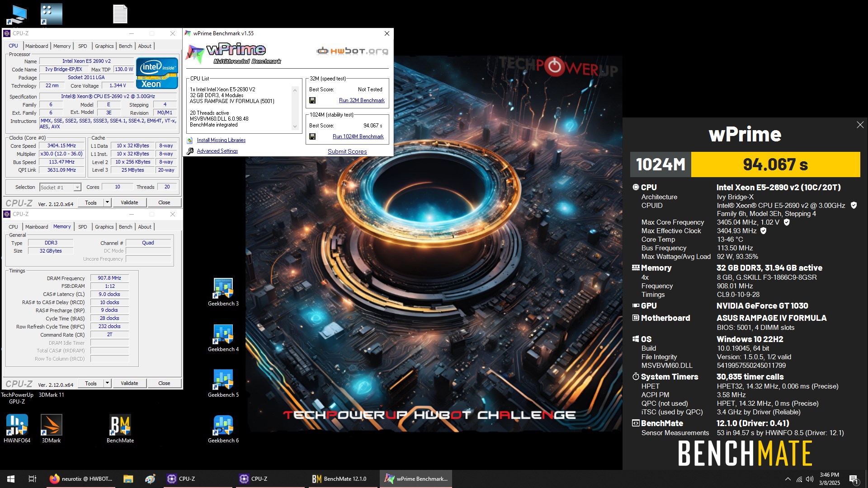Show hidden tray icons chevron

point(788,479)
